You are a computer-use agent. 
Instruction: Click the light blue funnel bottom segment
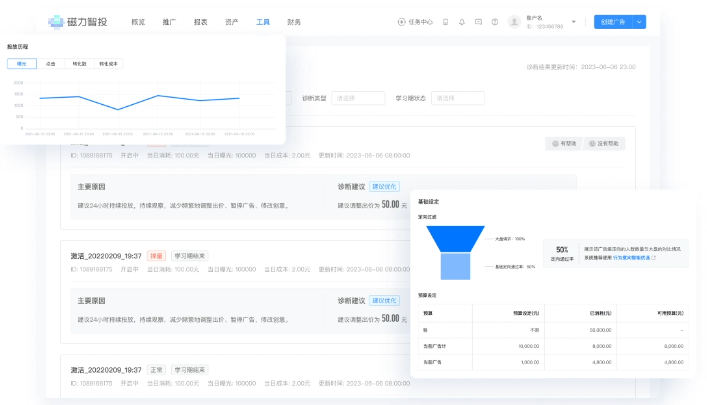[x=455, y=267]
